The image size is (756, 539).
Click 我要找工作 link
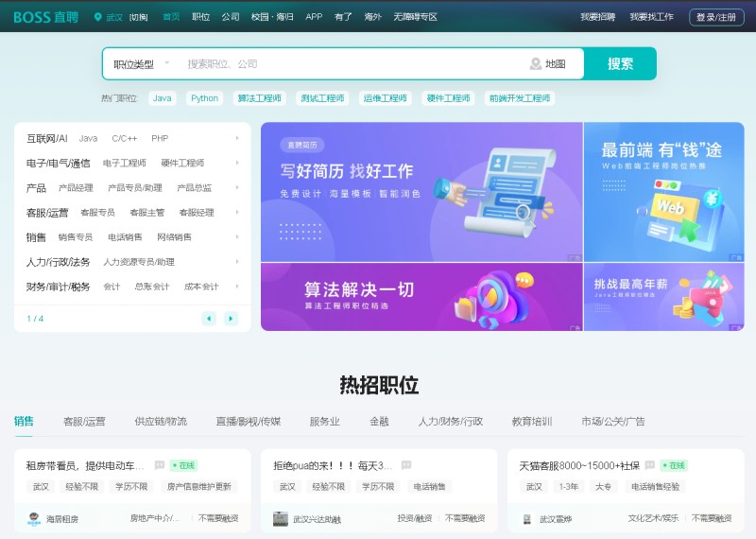[x=651, y=17]
